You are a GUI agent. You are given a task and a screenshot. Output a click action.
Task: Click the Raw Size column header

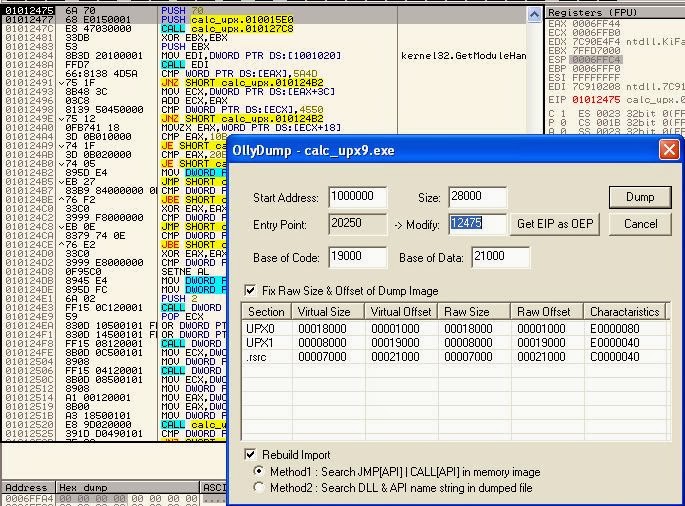pyautogui.click(x=474, y=312)
